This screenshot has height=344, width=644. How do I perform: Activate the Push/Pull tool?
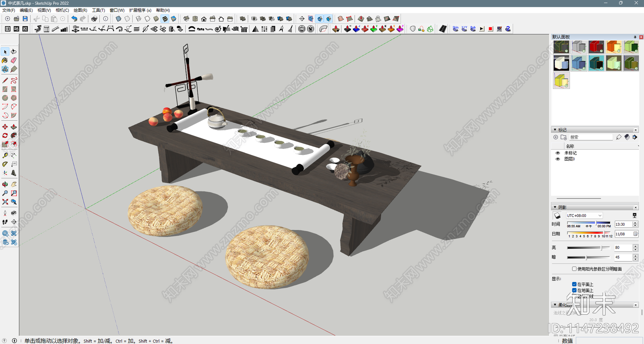tap(14, 127)
